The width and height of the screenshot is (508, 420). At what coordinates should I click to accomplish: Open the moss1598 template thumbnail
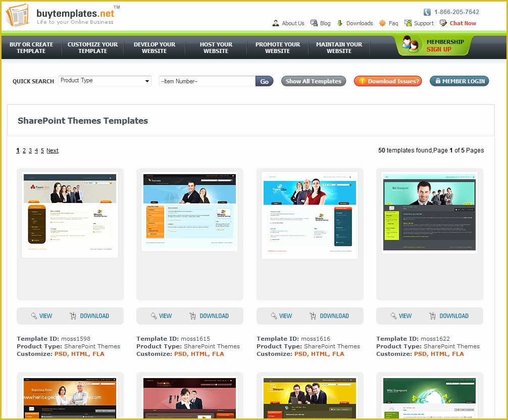pyautogui.click(x=70, y=215)
